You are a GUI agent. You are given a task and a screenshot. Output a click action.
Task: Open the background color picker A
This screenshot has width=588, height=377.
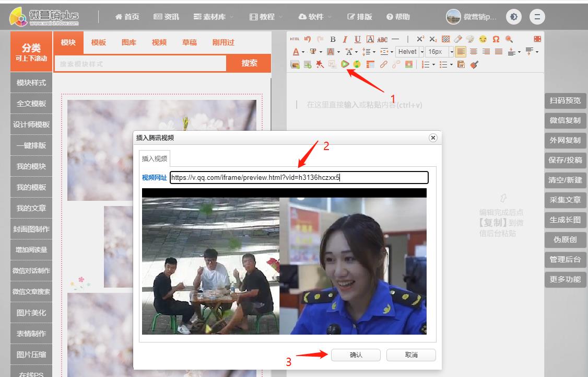[331, 52]
